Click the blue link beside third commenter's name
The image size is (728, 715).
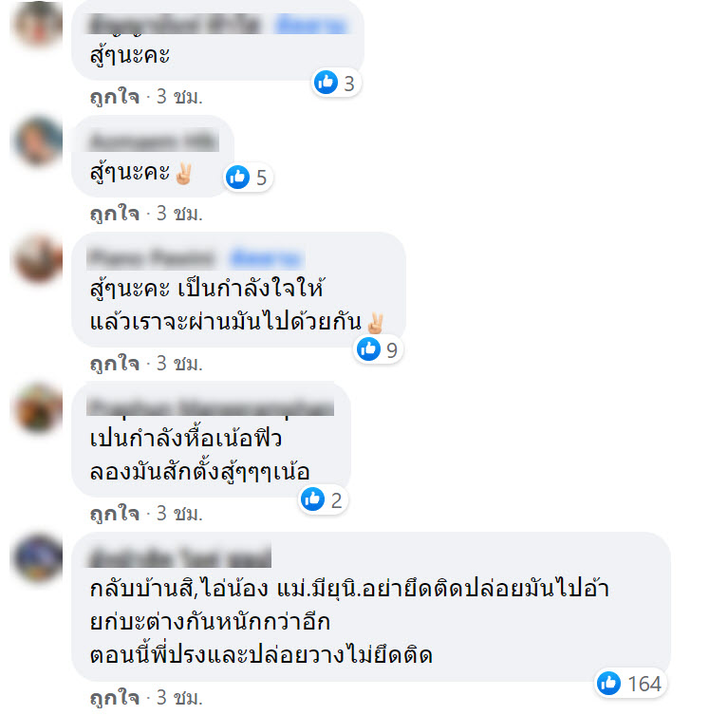tap(266, 258)
